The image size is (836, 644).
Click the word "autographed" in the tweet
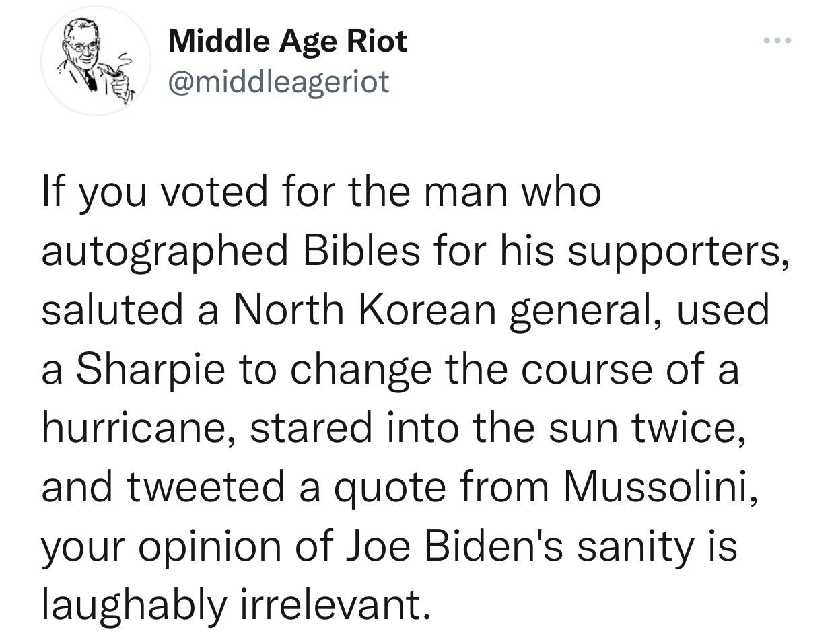pyautogui.click(x=167, y=250)
